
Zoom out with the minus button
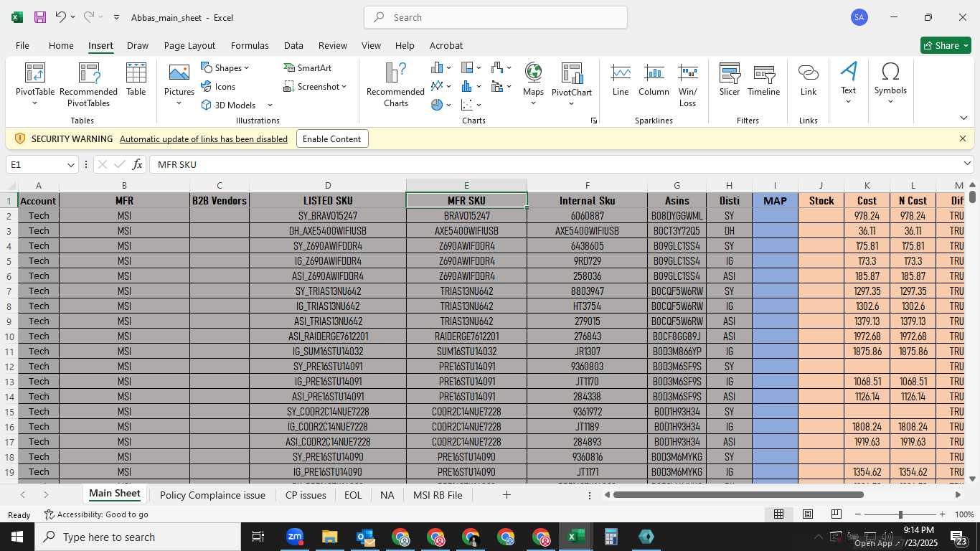click(858, 514)
